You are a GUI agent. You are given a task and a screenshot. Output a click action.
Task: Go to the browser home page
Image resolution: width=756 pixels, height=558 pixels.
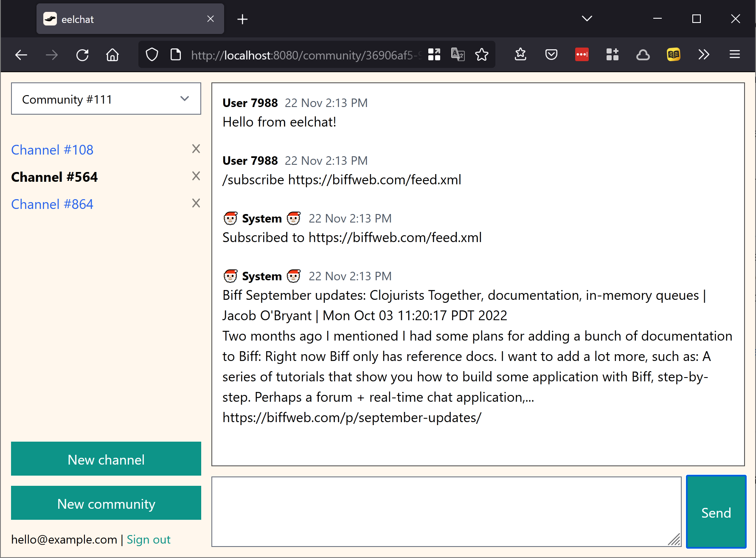(112, 55)
